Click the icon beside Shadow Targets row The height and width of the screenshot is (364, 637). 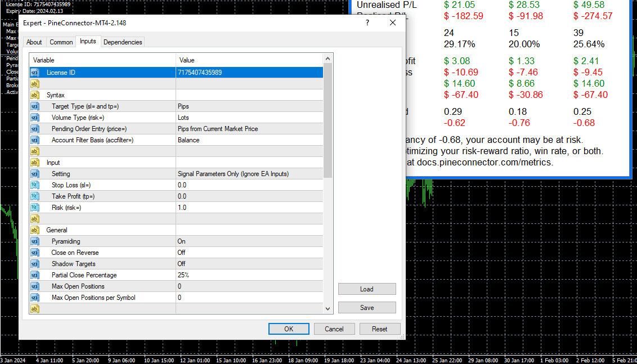click(35, 264)
